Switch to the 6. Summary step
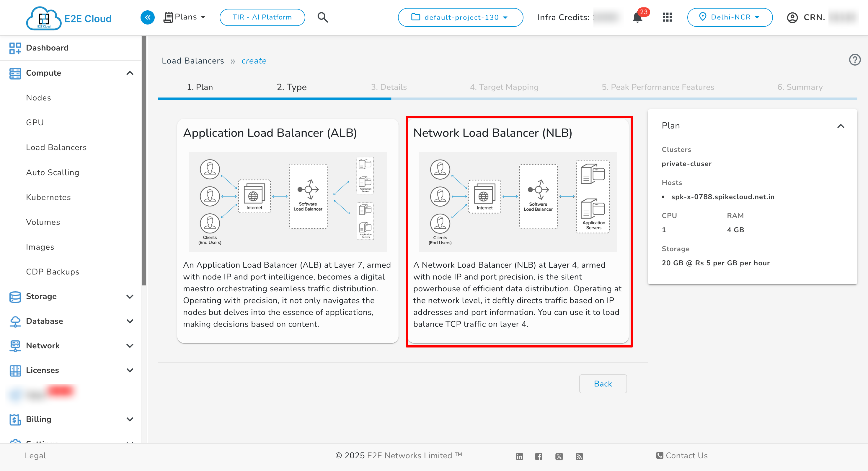 (800, 87)
